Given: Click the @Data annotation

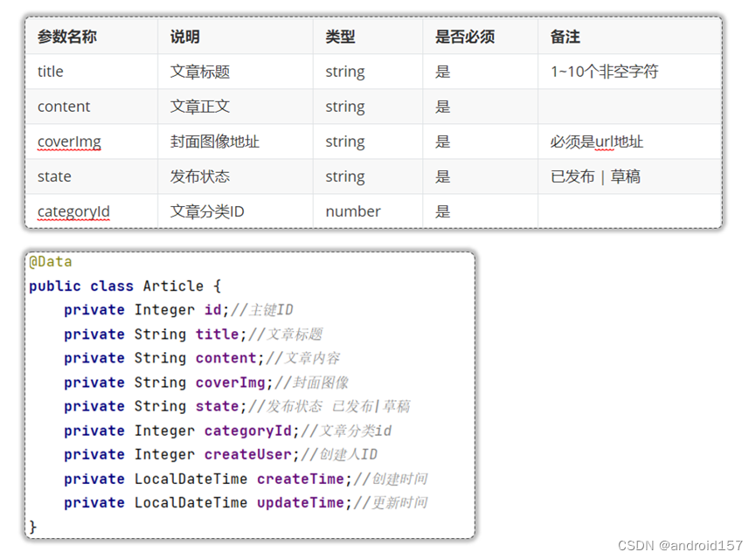Looking at the screenshot, I should [x=51, y=262].
